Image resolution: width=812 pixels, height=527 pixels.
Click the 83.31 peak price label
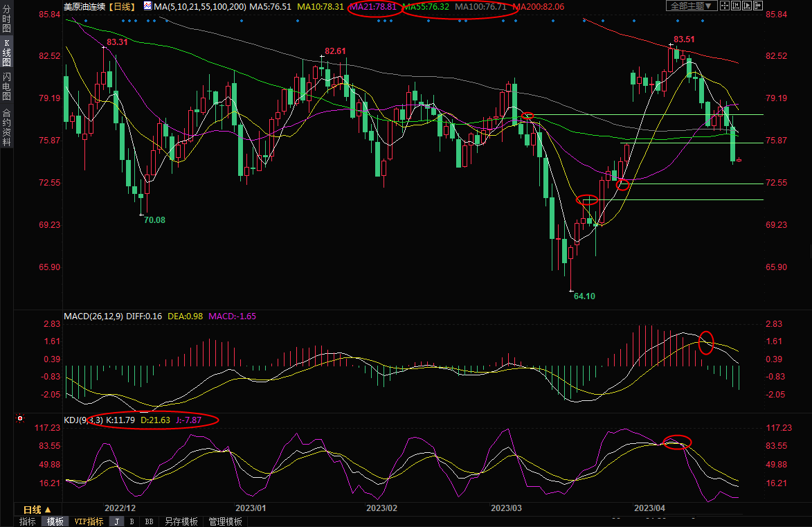pos(117,42)
